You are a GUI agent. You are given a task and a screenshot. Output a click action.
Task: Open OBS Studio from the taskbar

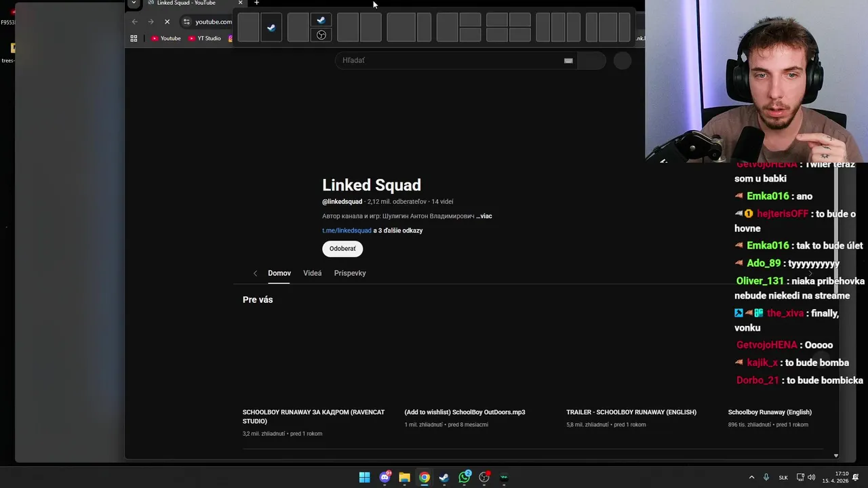tap(484, 477)
